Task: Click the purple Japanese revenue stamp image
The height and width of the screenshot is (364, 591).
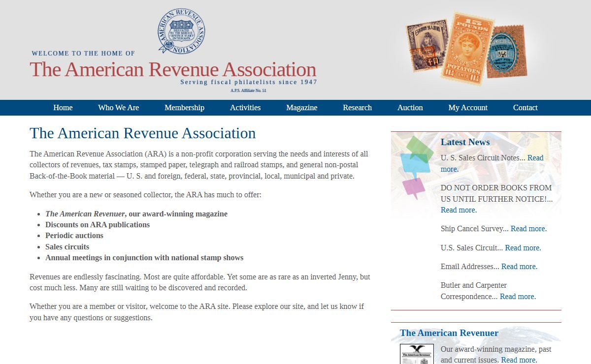Action: click(427, 45)
